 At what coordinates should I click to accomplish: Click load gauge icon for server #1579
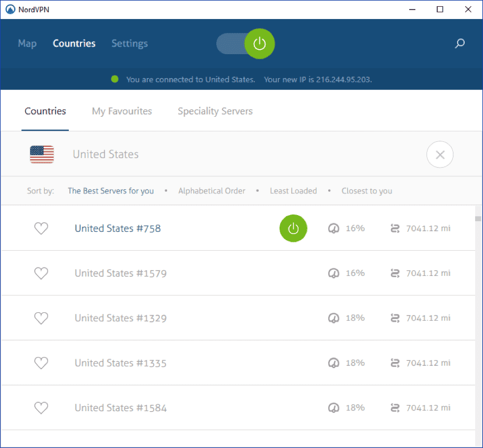click(x=334, y=273)
